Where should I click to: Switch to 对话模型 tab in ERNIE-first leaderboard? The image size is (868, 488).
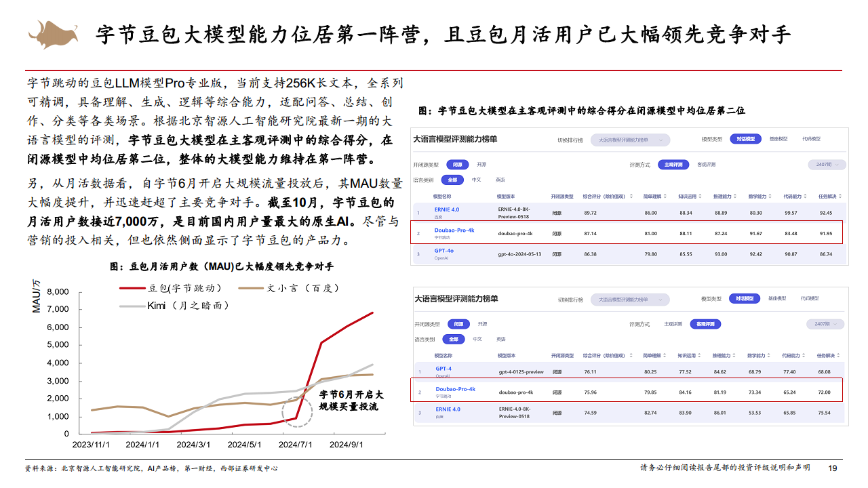[746, 139]
